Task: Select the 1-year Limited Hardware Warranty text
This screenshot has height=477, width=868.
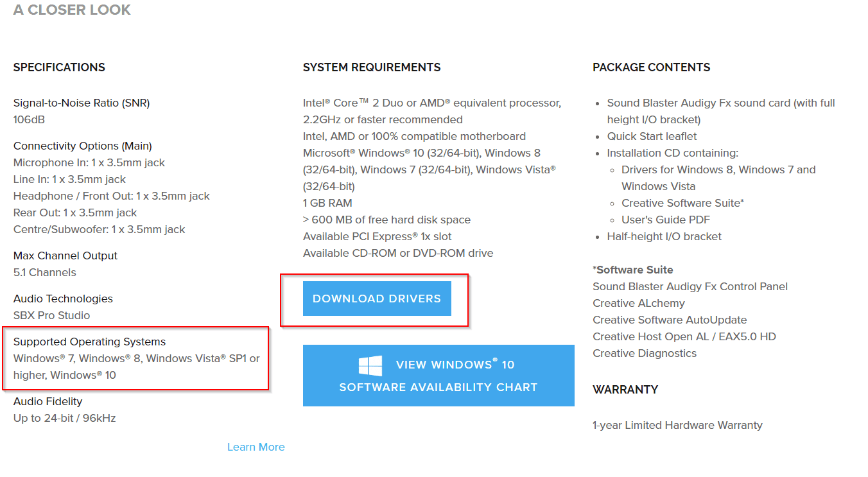Action: click(x=677, y=424)
